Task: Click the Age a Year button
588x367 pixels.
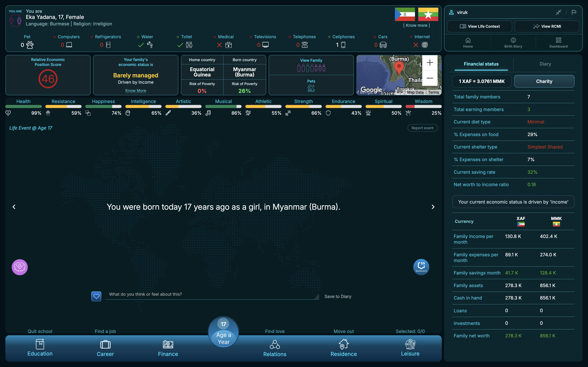Action: pos(224,338)
